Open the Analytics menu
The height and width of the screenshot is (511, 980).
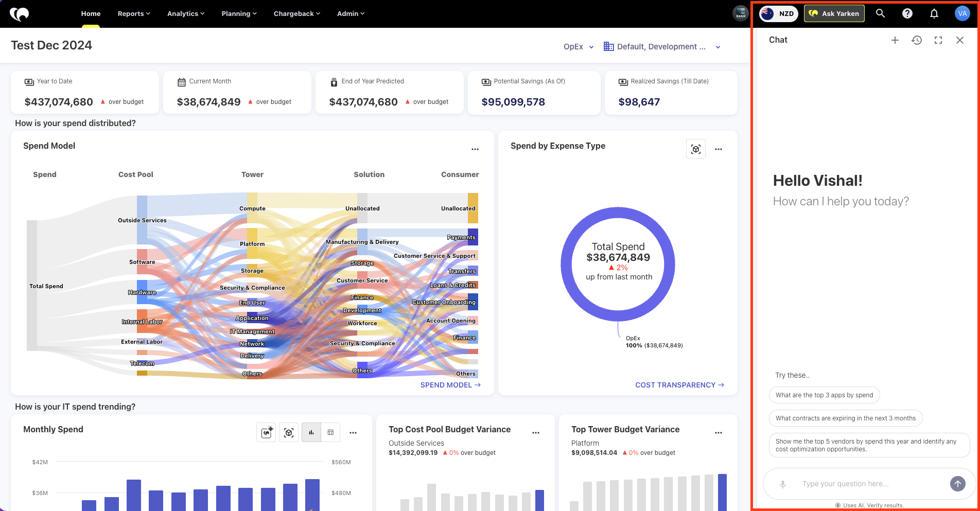pyautogui.click(x=186, y=13)
